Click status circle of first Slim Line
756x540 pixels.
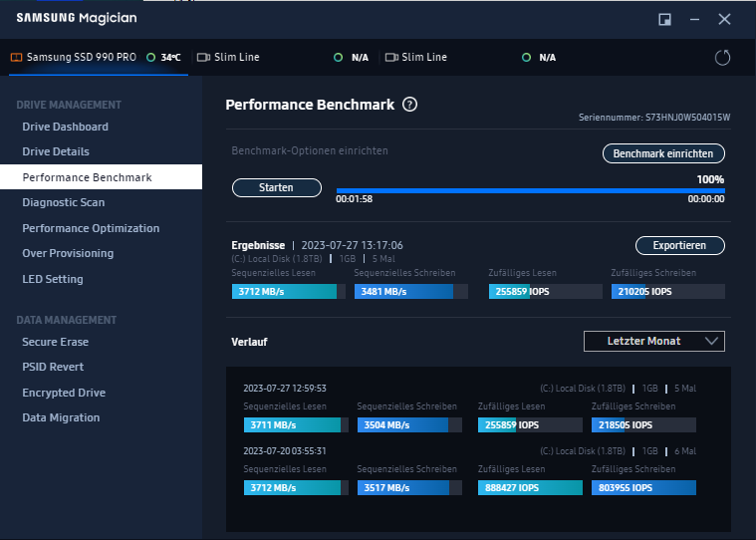coord(339,58)
